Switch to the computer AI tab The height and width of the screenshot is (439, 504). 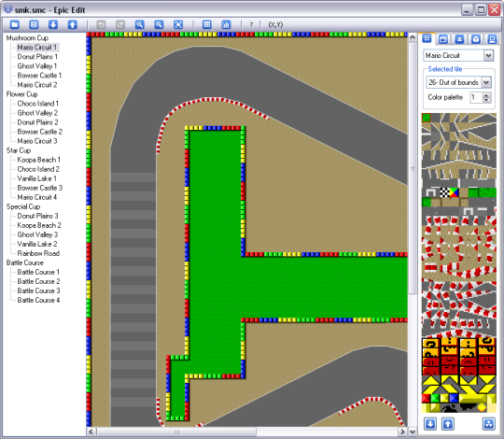[x=492, y=39]
